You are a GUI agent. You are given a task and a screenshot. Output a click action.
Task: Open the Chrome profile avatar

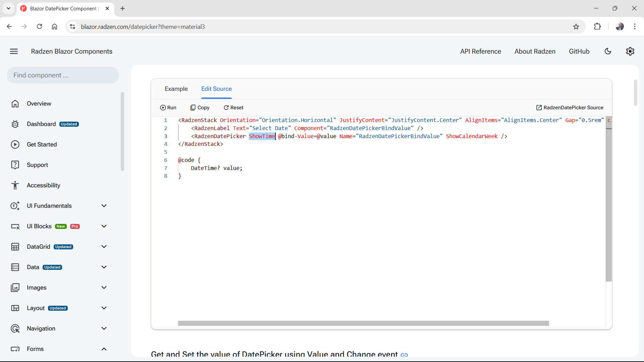(620, 26)
